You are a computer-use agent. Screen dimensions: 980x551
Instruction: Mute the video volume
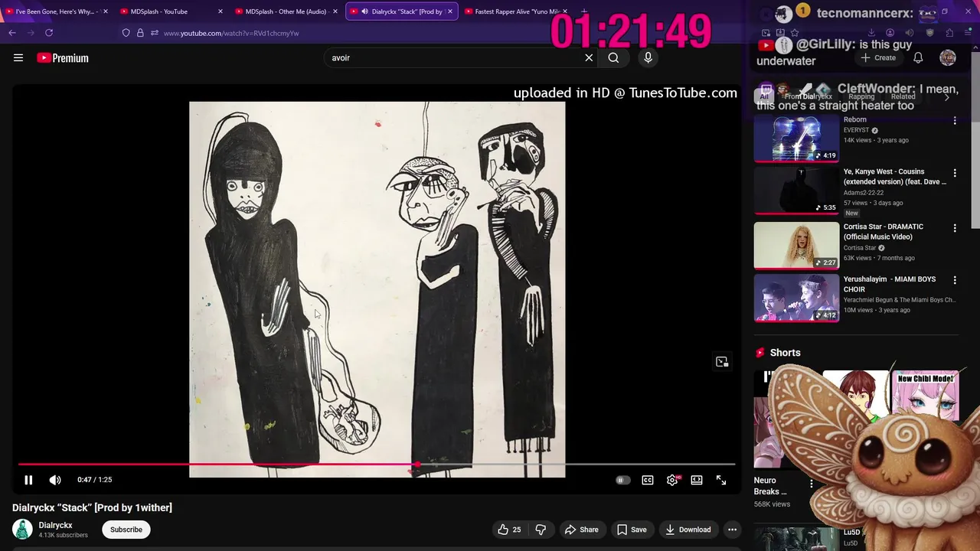point(55,480)
